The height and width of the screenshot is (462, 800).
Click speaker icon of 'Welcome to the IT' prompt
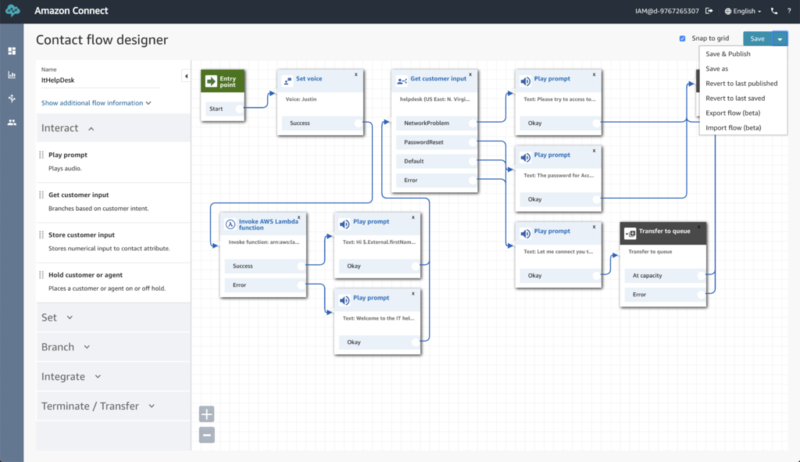tap(344, 300)
